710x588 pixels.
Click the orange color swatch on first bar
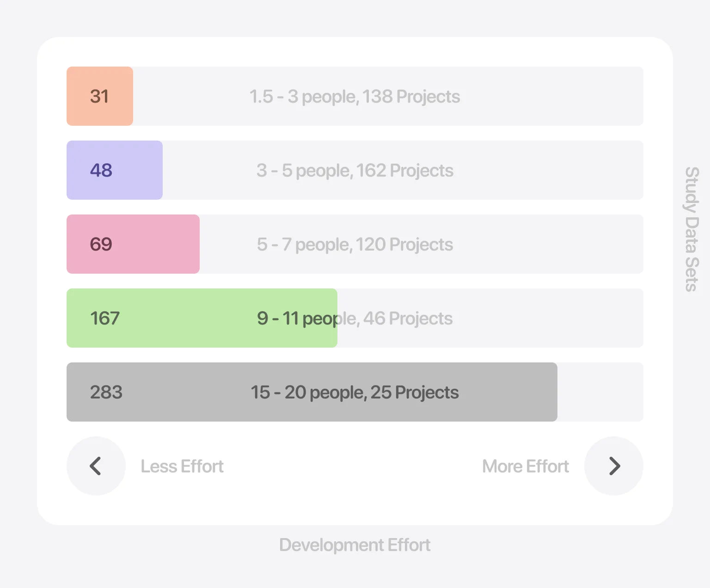(99, 96)
